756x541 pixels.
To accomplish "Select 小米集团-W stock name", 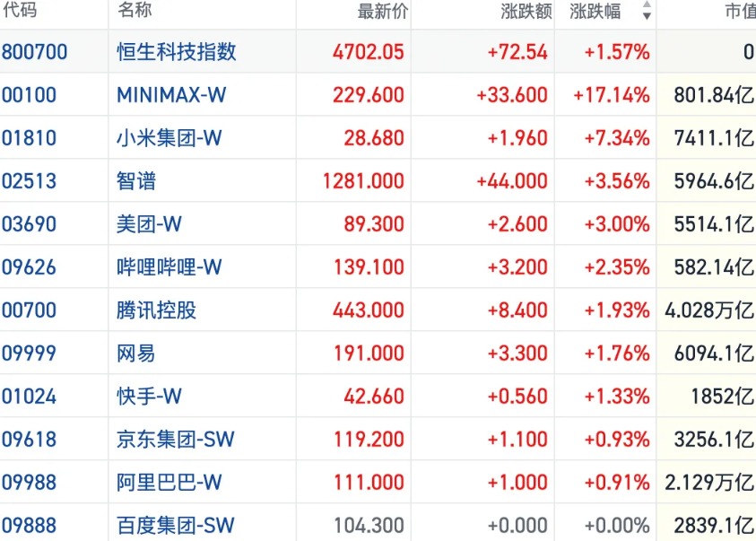I will click(x=169, y=138).
